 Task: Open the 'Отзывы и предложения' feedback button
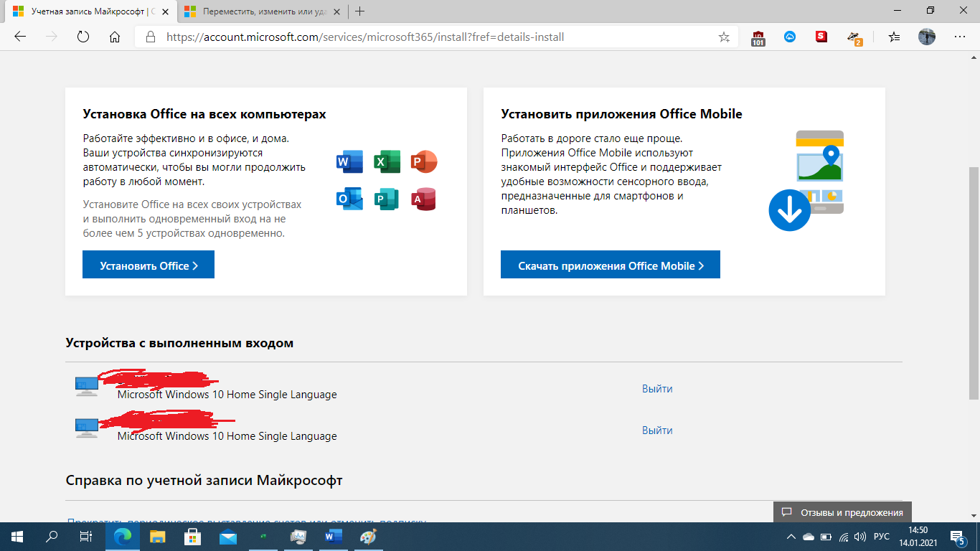tap(842, 512)
